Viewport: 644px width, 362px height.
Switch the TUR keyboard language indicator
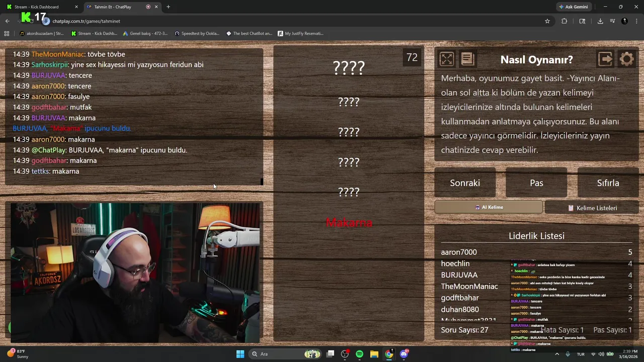[581, 354]
